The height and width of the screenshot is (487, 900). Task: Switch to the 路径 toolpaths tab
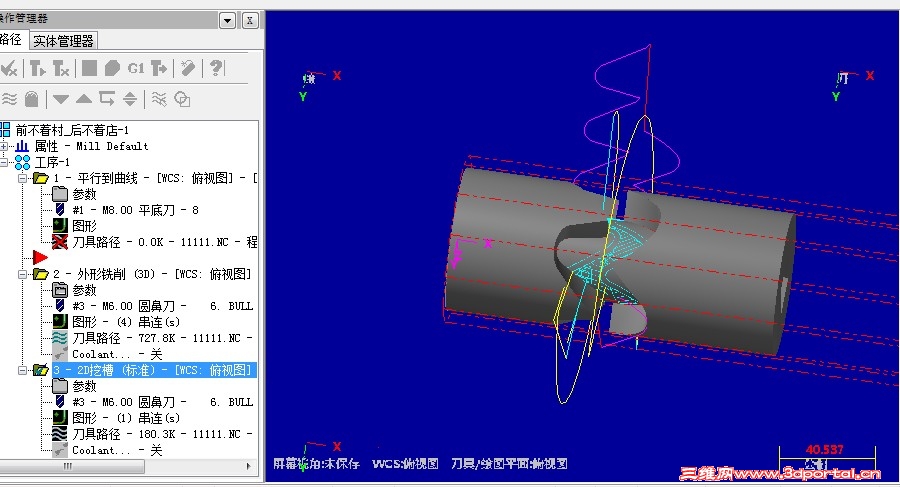tap(11, 40)
